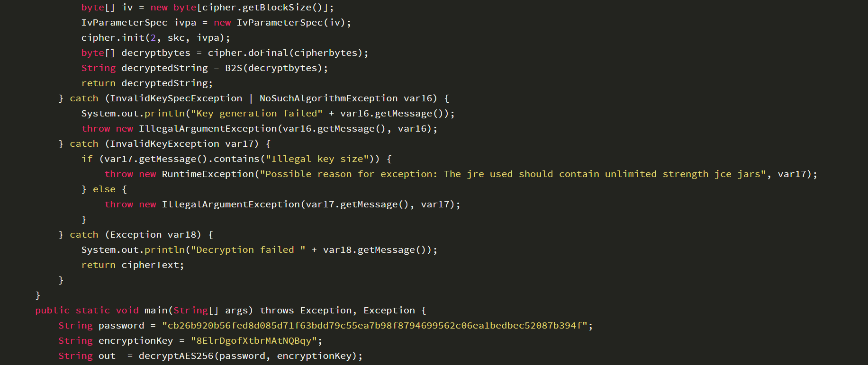
Task: Click the RuntimeException constructor name
Action: coord(208,174)
